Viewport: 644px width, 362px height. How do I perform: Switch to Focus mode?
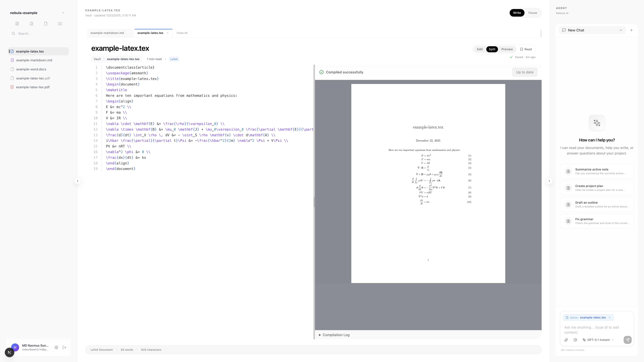tap(533, 13)
